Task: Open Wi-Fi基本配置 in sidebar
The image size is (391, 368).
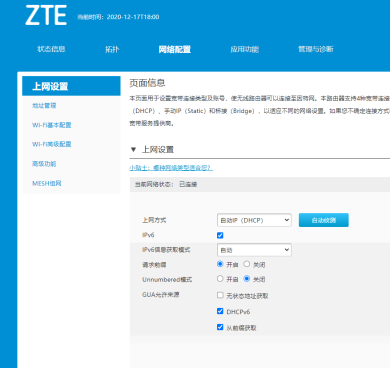Action: tap(52, 125)
